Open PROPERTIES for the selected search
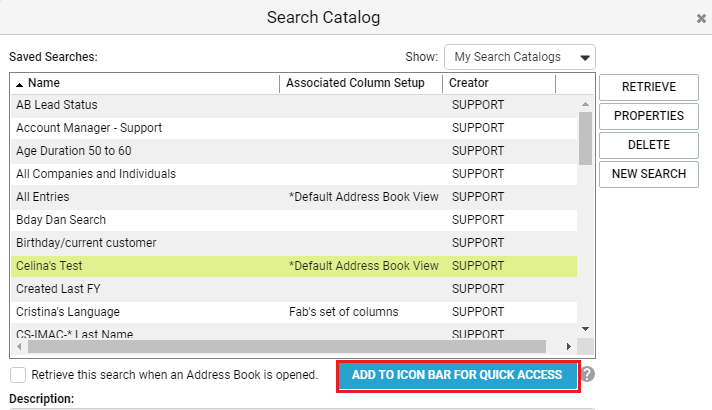Image resolution: width=712 pixels, height=410 pixels. pyautogui.click(x=649, y=116)
